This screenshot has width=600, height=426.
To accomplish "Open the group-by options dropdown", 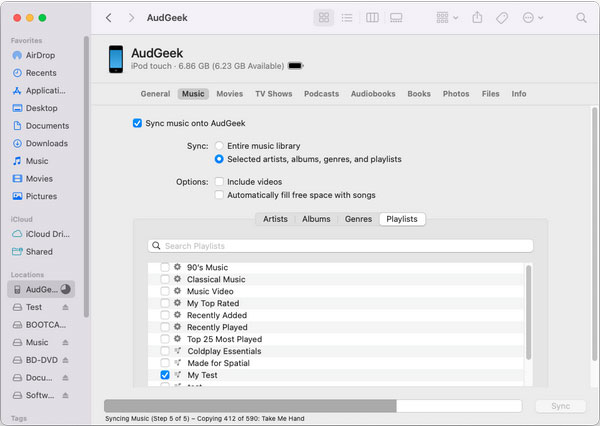I will (x=447, y=18).
